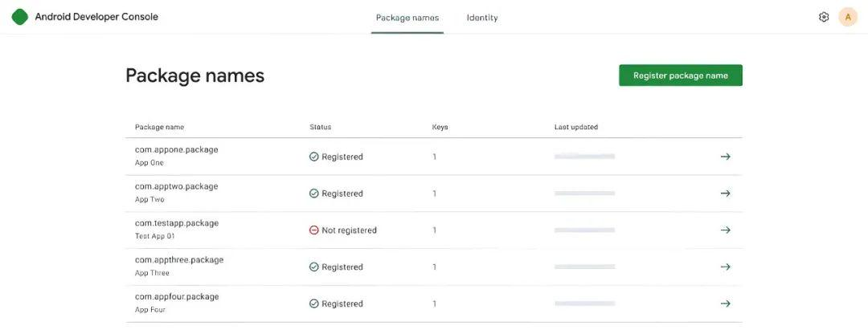The height and width of the screenshot is (330, 868).
Task: Click the Package name column header
Action: click(159, 127)
